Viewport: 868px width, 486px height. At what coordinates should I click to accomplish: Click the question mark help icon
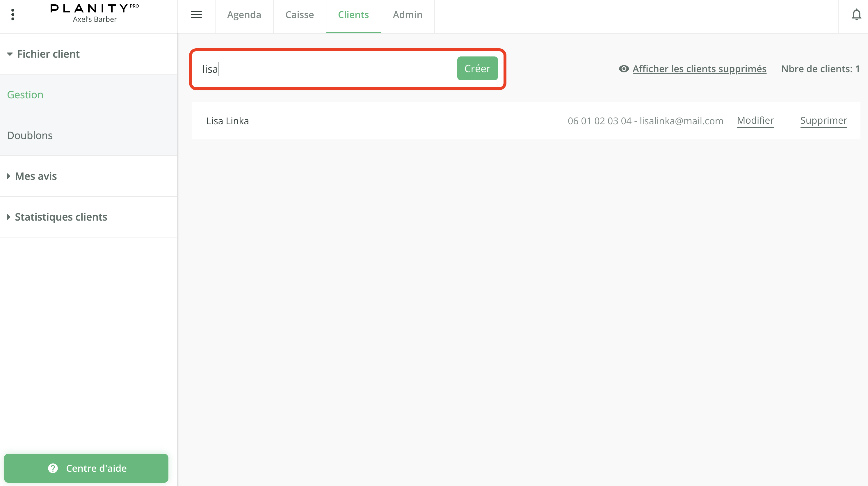click(x=53, y=468)
